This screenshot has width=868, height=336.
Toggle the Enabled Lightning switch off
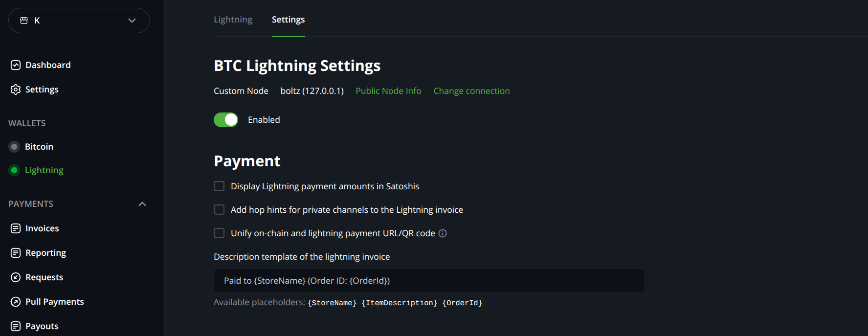(226, 120)
